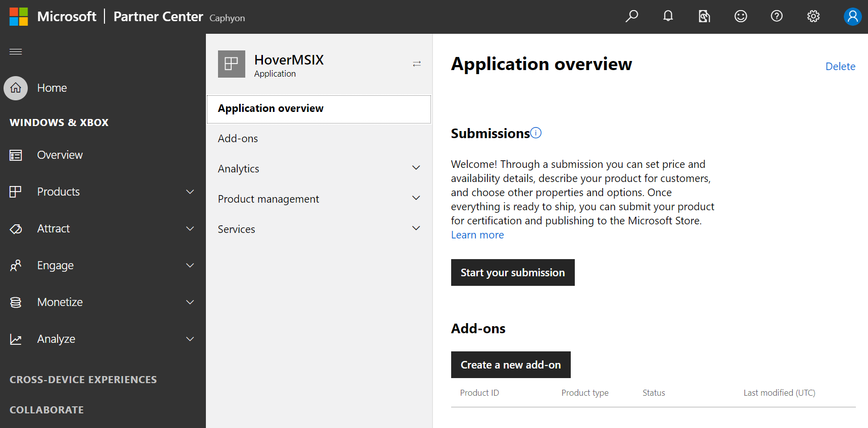This screenshot has height=428, width=868.
Task: Click the switch product arrows icon
Action: click(417, 64)
